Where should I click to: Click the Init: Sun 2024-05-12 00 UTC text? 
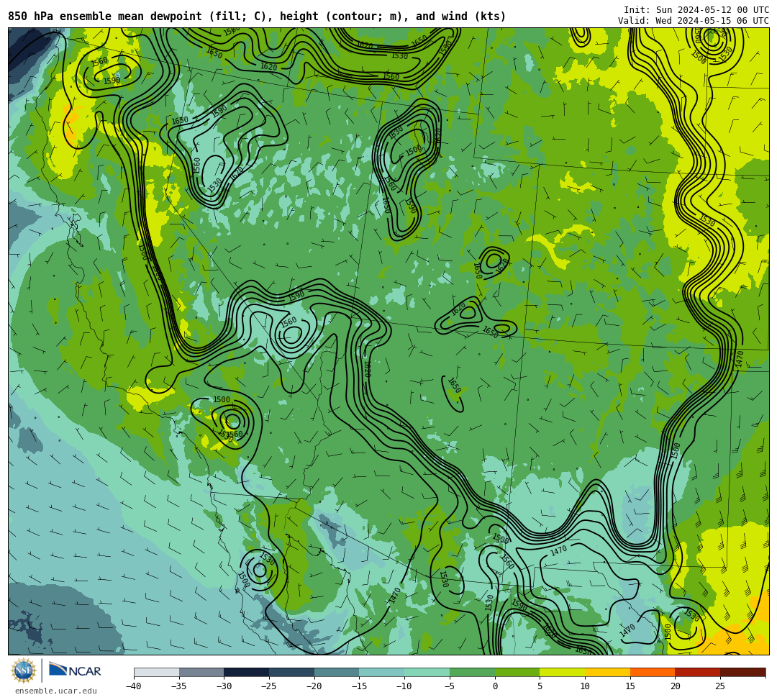coord(696,10)
